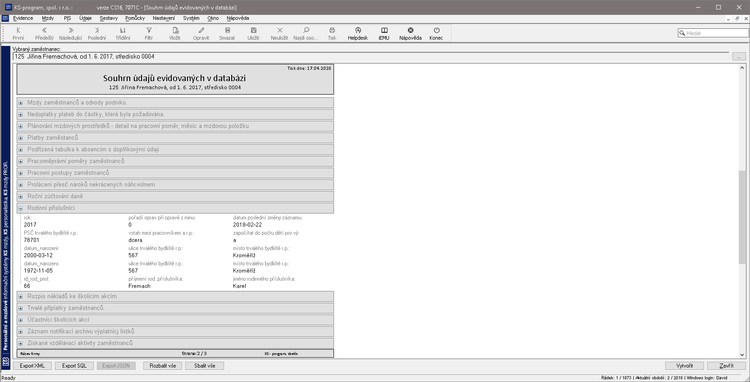Click the Nápověda help icon in toolbar
Screen dimensions: 750x382
pos(410,33)
